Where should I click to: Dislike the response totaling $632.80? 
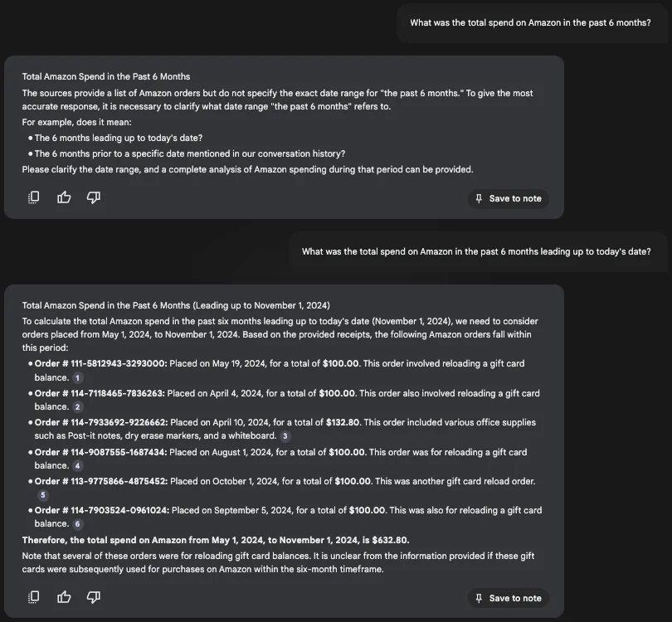tap(94, 597)
